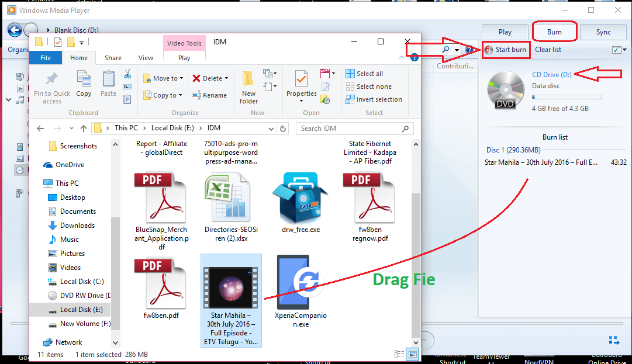Click Clear list in Media Player
632x364 pixels.
[x=548, y=50]
